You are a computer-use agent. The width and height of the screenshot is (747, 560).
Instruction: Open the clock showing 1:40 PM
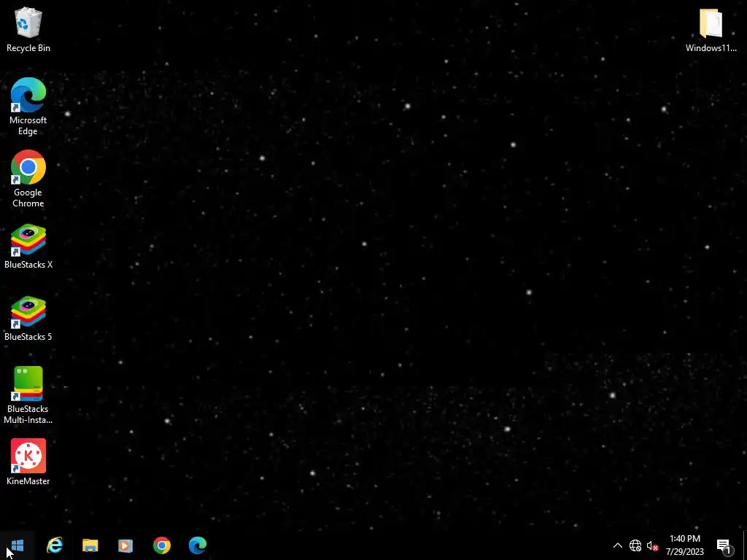coord(684,545)
